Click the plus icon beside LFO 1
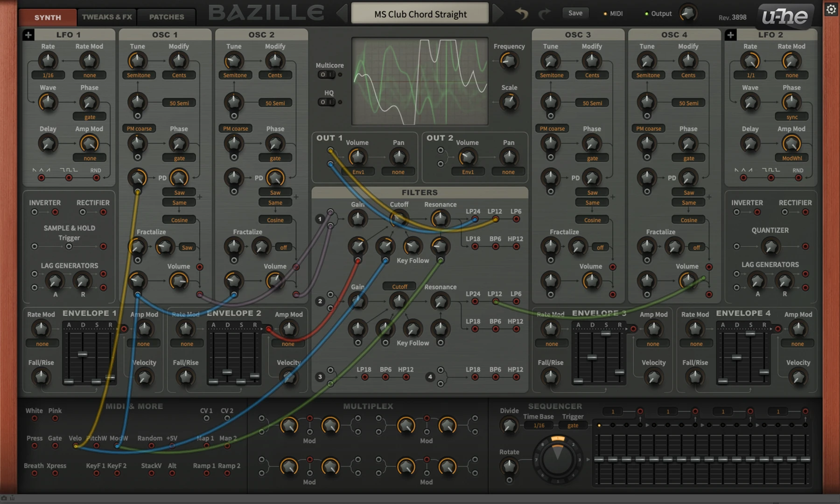 click(28, 35)
